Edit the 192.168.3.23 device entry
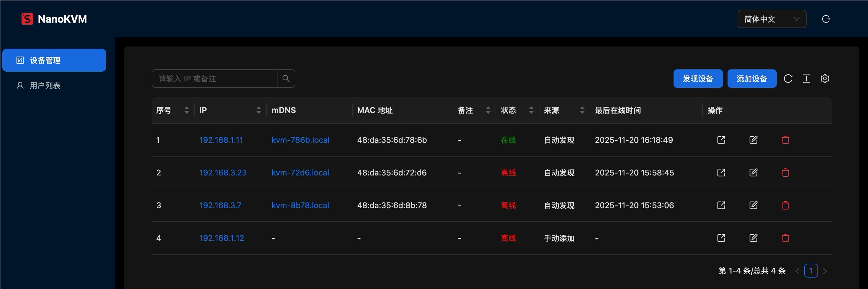 tap(753, 173)
